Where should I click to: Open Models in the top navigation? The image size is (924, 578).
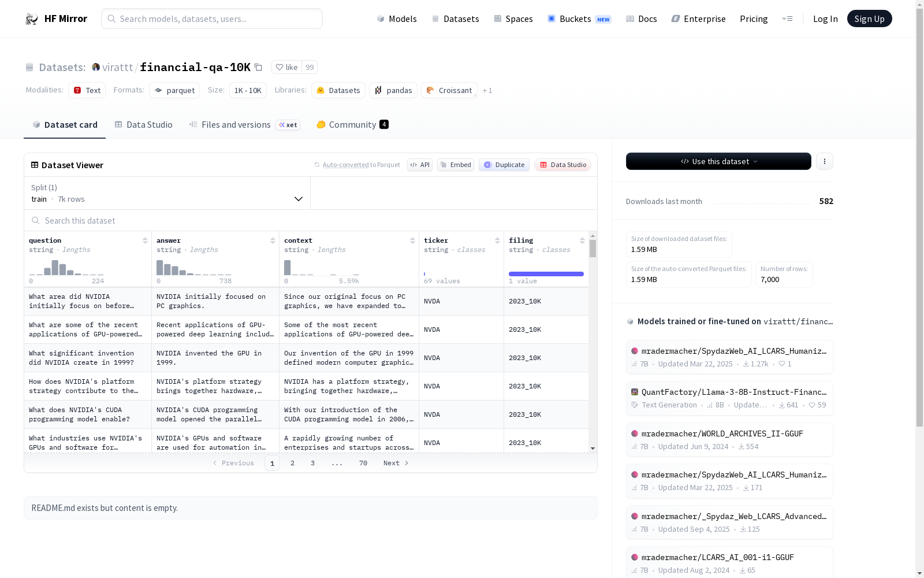397,19
